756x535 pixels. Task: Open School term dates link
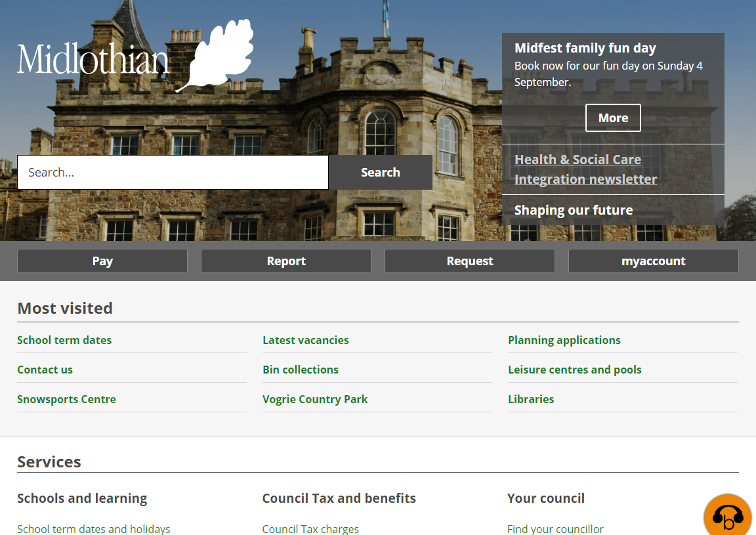[64, 340]
